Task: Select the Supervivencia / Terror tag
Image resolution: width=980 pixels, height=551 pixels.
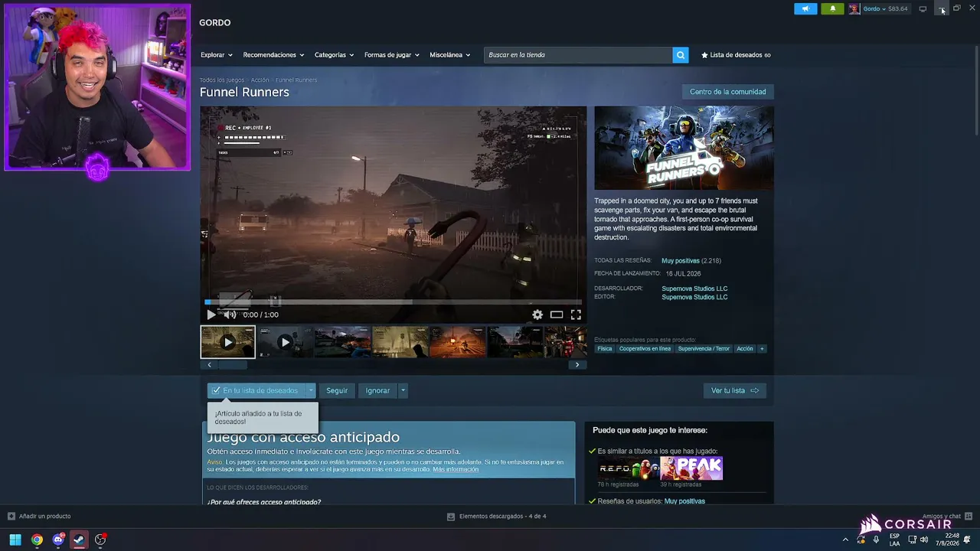Action: [704, 349]
